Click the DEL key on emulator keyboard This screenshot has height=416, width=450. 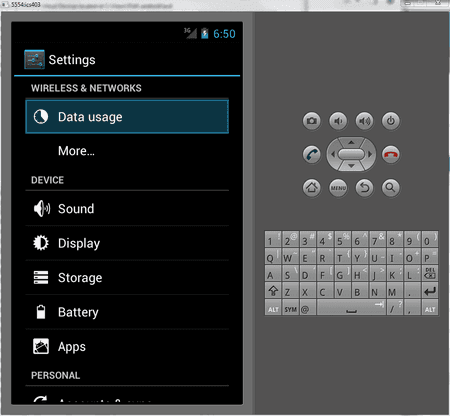click(430, 273)
